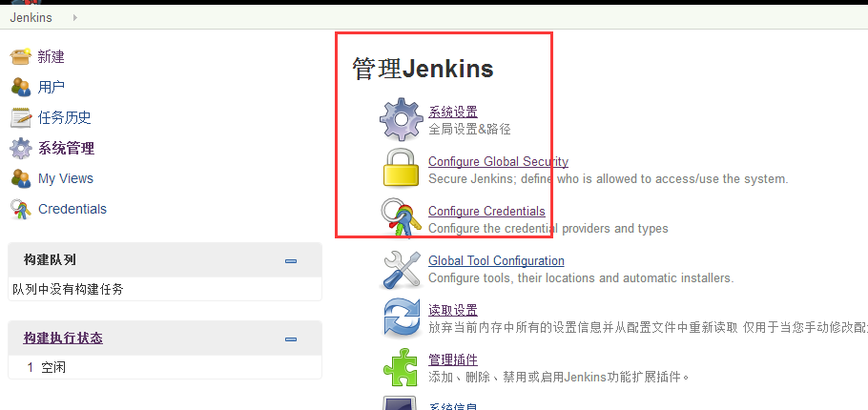
Task: Open 任务历史 in the sidebar
Action: 64,117
